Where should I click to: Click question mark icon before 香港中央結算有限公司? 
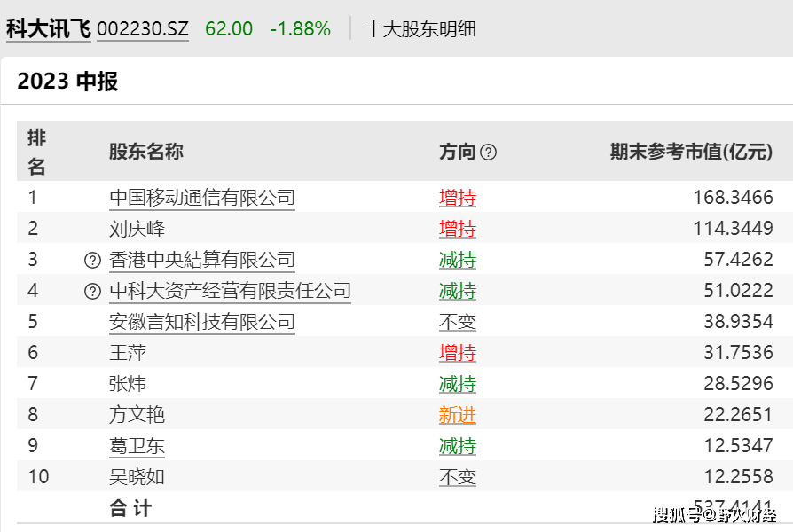[x=92, y=260]
